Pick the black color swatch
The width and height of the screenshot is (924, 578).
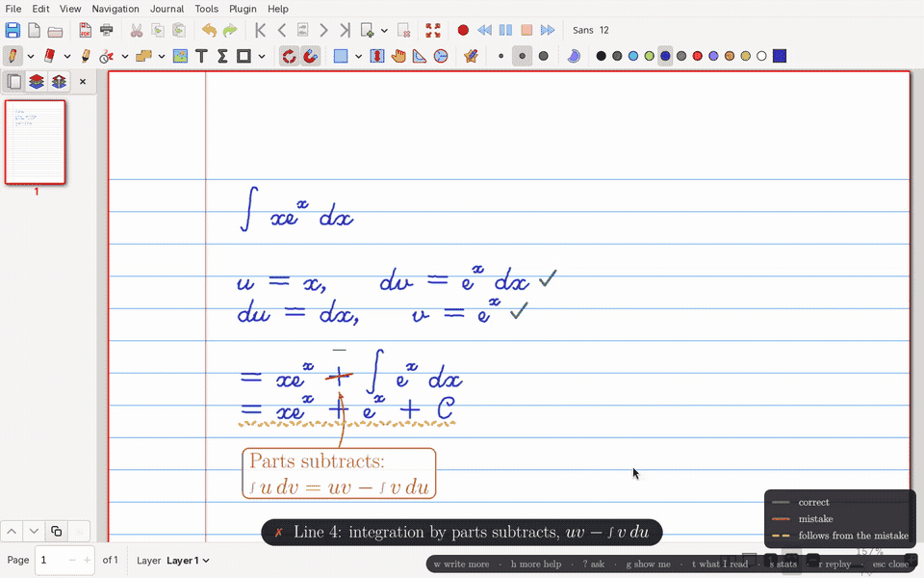click(x=601, y=56)
